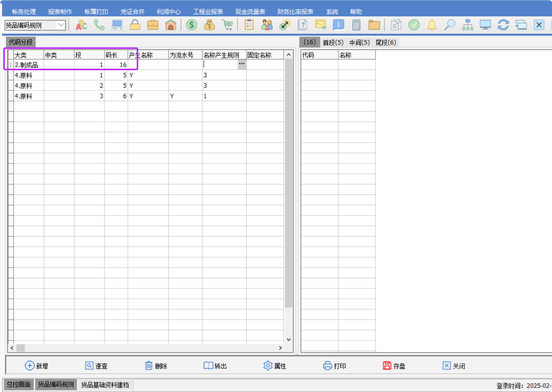Open the calculator icon in toolbar
The image size is (552, 392).
(356, 25)
